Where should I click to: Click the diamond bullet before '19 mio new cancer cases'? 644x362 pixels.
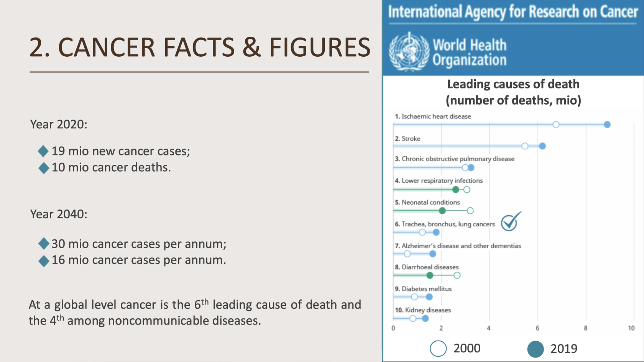pyautogui.click(x=44, y=151)
